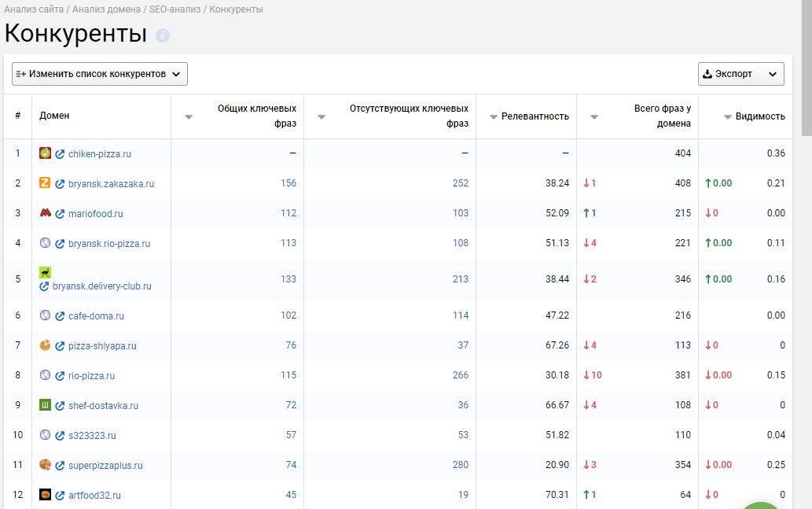Open external link icon for s323323.ru
Image resolution: width=812 pixels, height=509 pixels.
pos(60,436)
